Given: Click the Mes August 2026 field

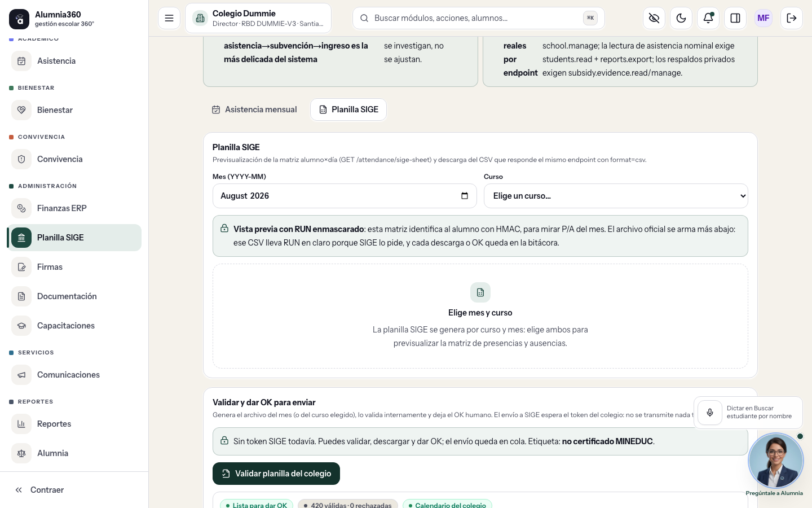Looking at the screenshot, I should 345,196.
